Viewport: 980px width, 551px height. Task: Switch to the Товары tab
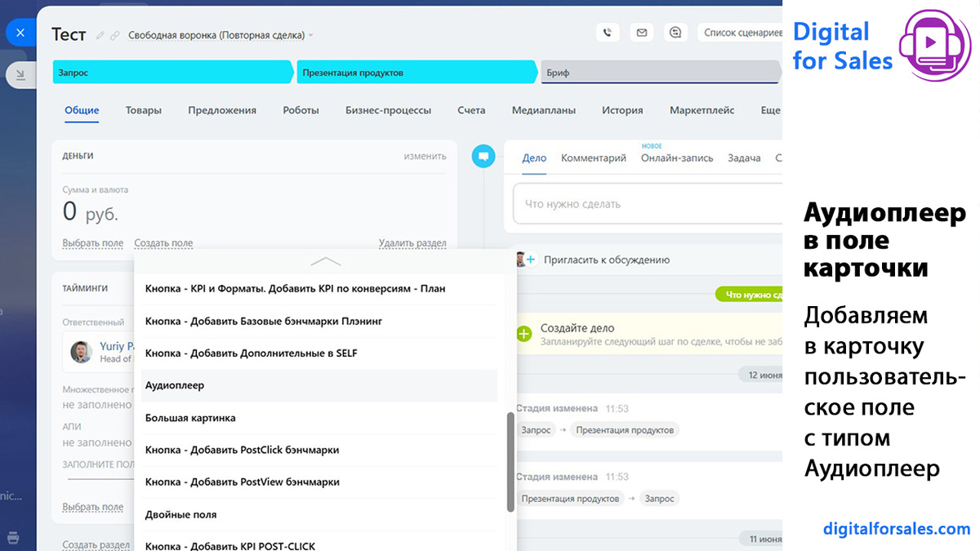144,110
